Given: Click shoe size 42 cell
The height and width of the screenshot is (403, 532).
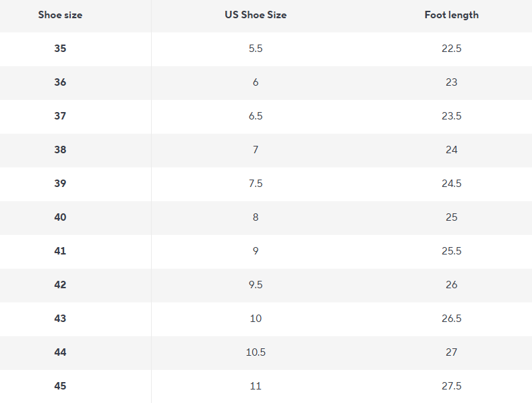Looking at the screenshot, I should click(x=61, y=285).
